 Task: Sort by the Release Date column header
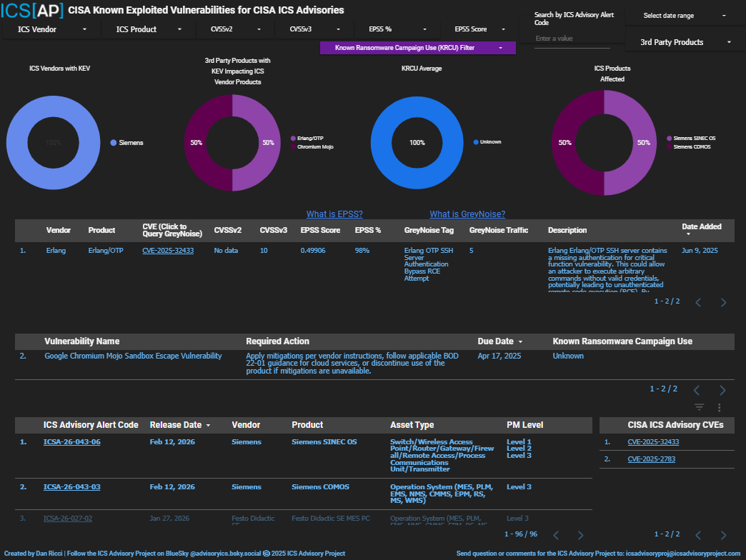coord(179,425)
